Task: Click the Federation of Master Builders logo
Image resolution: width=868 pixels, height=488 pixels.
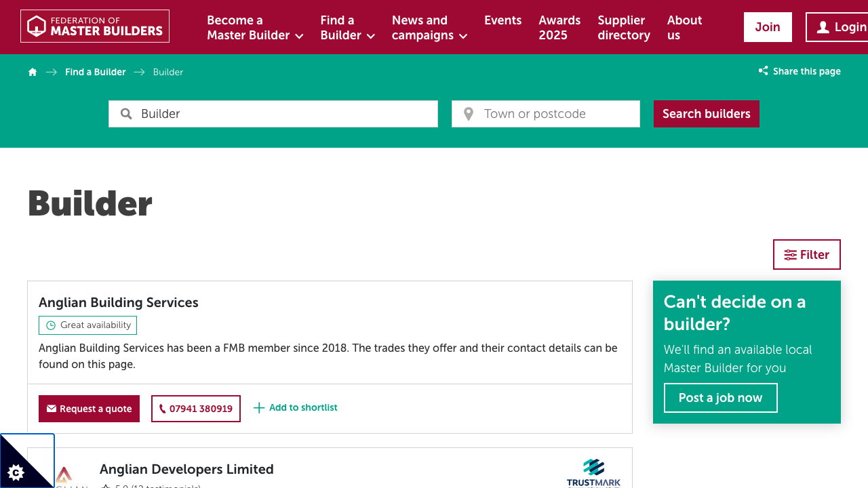Action: coord(94,26)
